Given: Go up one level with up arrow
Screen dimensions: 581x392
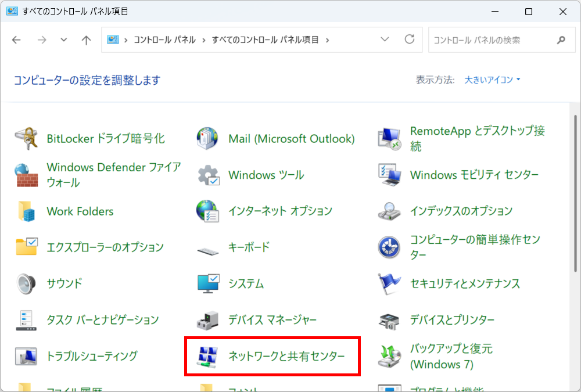Looking at the screenshot, I should 86,39.
